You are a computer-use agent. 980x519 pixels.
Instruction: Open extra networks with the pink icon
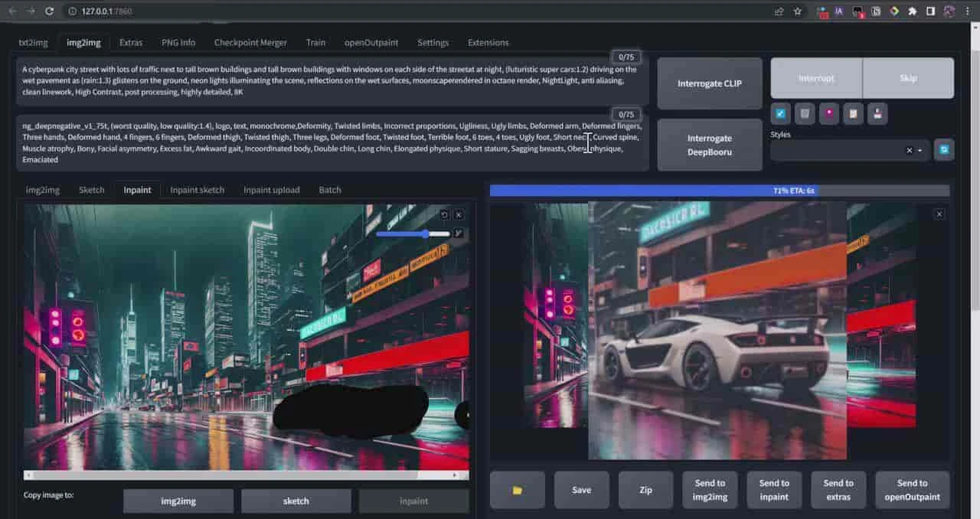[x=828, y=114]
